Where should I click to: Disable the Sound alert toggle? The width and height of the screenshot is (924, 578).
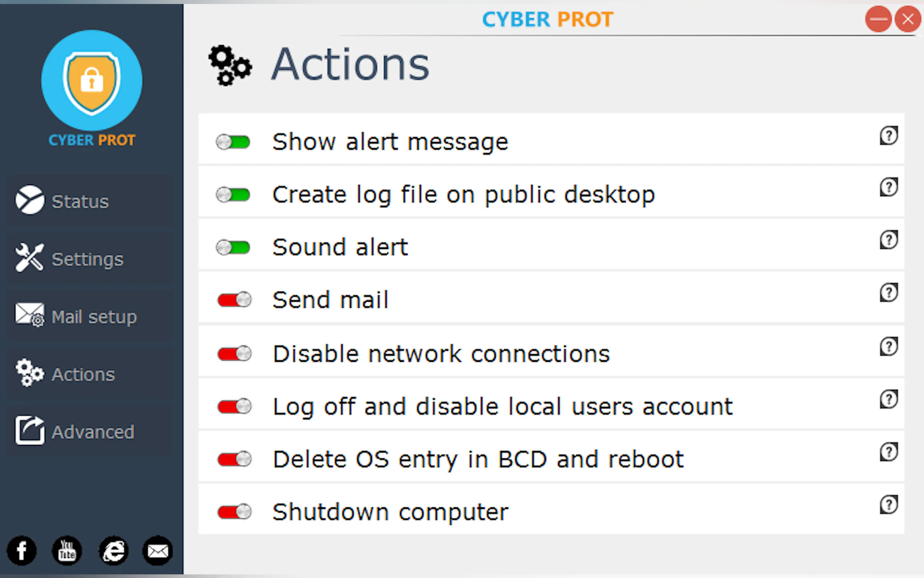pyautogui.click(x=233, y=248)
